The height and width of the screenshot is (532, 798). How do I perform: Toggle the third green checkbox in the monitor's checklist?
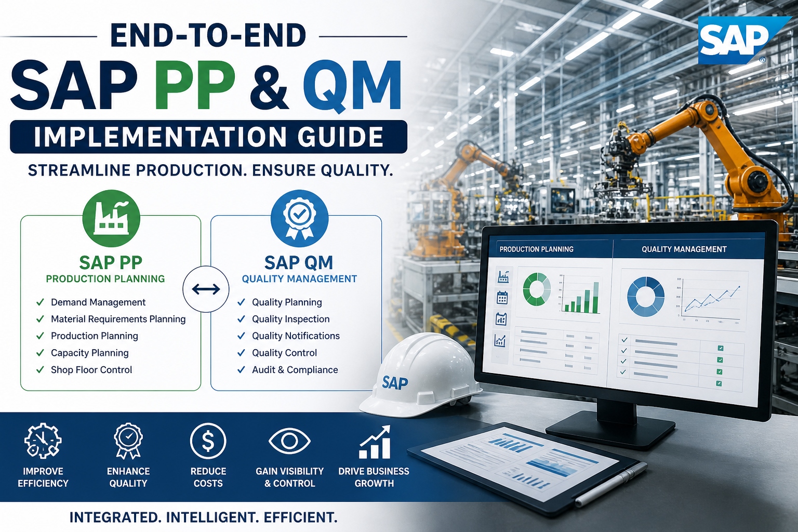[720, 371]
